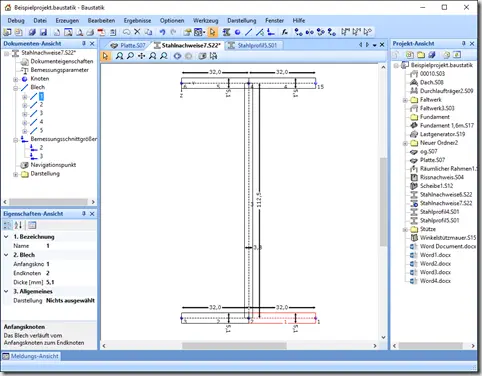Expand the Knoten tree node
482x376 pixels.
(16, 79)
